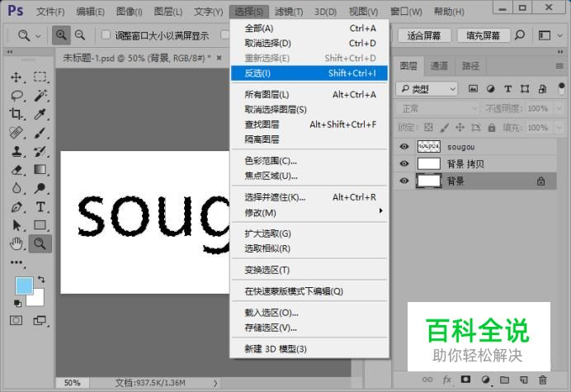The image size is (571, 392).
Task: Click the delete layer trash icon
Action: point(543,380)
